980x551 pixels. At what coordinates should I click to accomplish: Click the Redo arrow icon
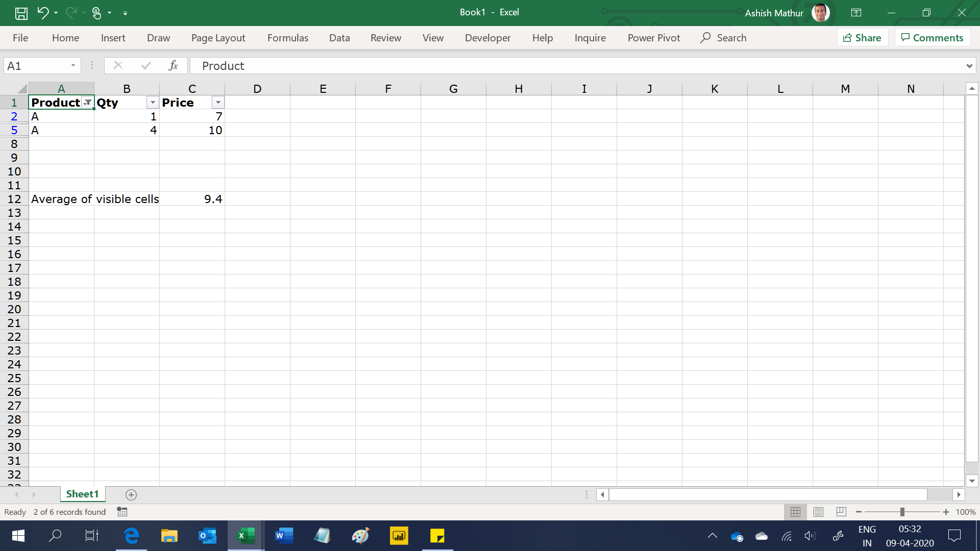(71, 13)
